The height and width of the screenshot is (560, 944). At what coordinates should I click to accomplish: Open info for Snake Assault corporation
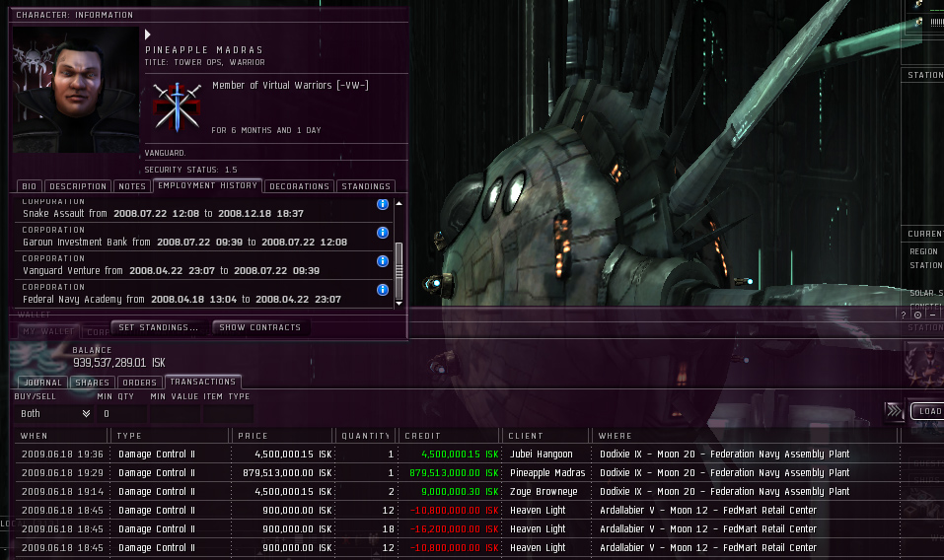(383, 204)
